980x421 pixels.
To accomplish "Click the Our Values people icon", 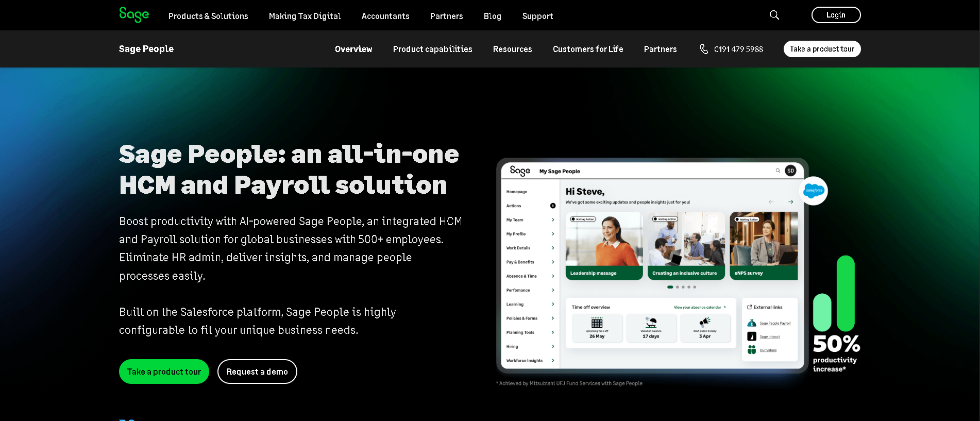I will tap(752, 350).
